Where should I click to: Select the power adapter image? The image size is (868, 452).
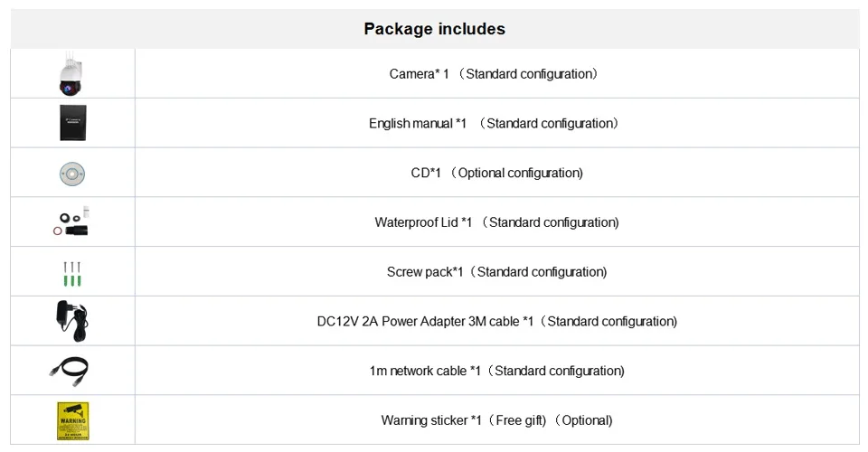click(72, 321)
